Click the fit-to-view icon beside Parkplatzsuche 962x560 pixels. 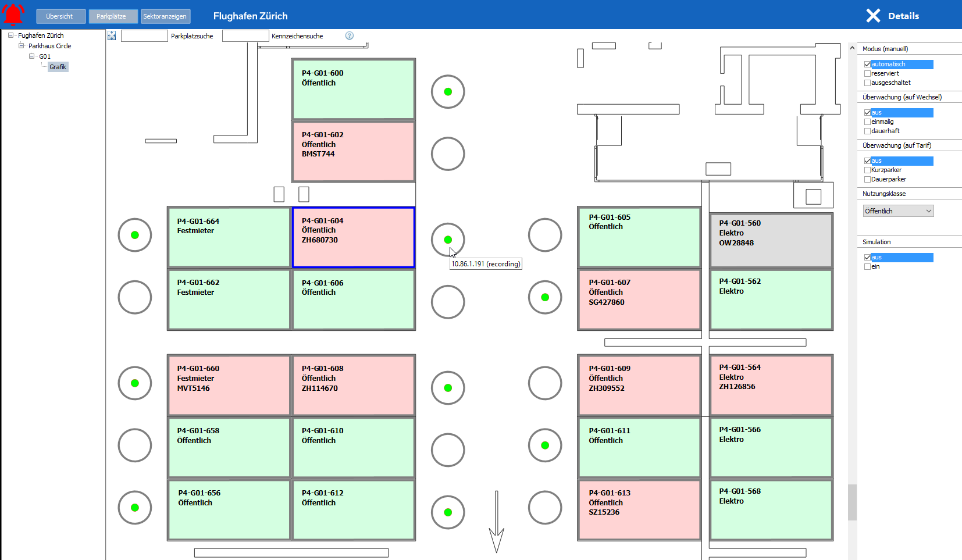(x=112, y=36)
